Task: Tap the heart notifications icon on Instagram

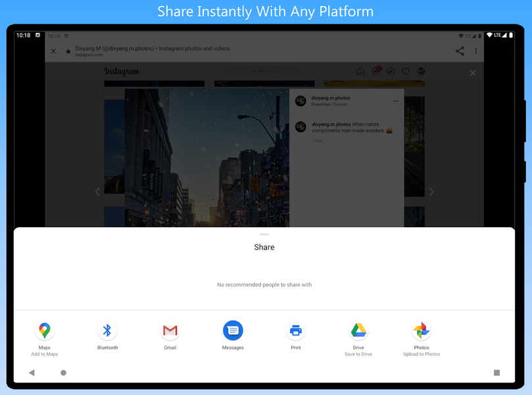Action: point(406,71)
